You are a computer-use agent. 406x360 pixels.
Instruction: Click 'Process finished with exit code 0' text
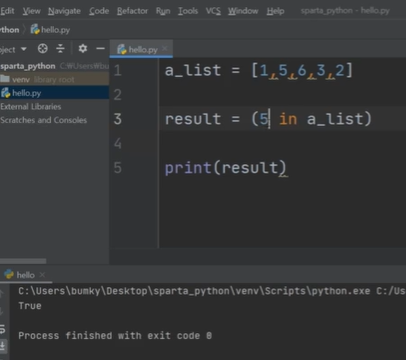click(x=115, y=335)
